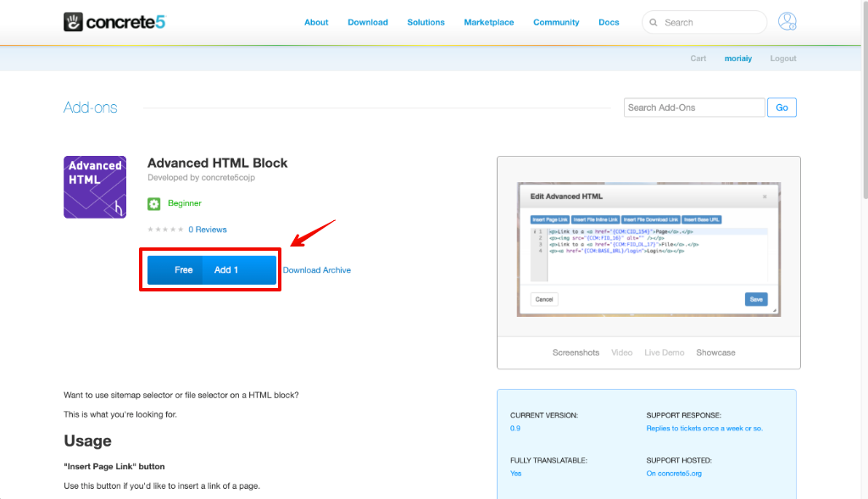Open the About menu item
Image resolution: width=868 pixels, height=499 pixels.
click(316, 23)
